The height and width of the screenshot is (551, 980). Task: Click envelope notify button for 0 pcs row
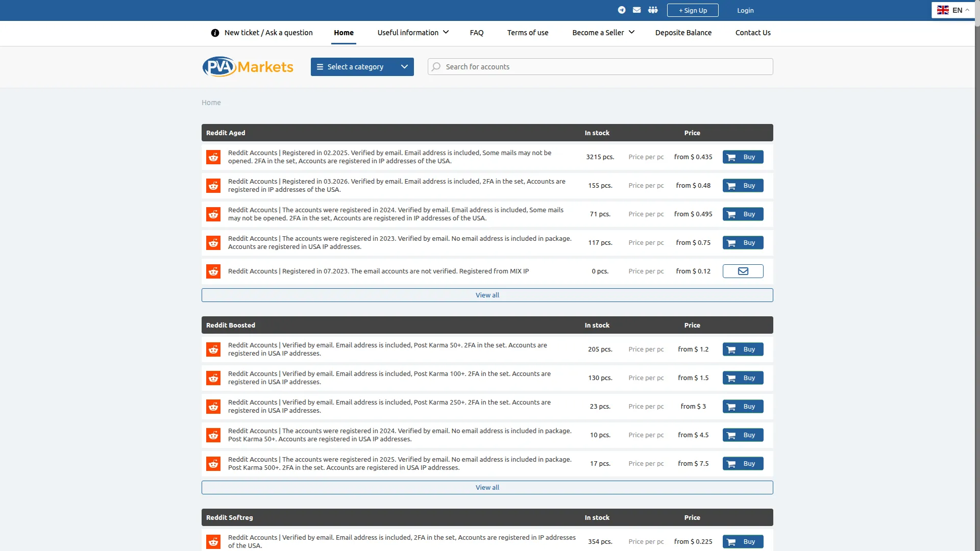743,271
